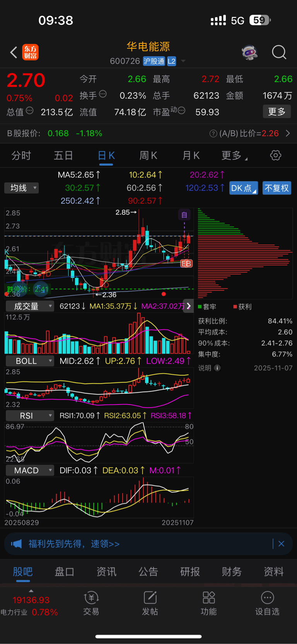Switch to 公告 tab
The image size is (297, 644).
point(148,572)
